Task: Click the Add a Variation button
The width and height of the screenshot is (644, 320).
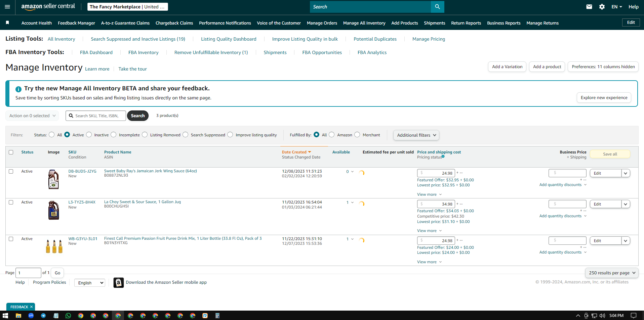Action: pos(507,67)
